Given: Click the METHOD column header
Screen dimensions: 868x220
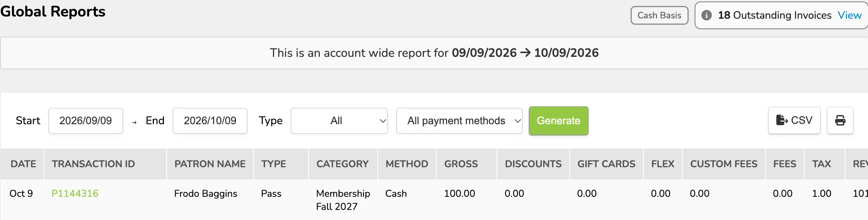Looking at the screenshot, I should point(407,164).
